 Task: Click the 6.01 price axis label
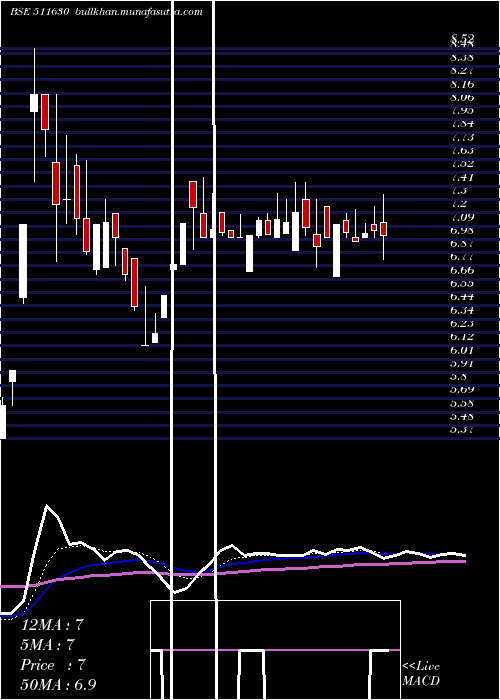[x=462, y=350]
